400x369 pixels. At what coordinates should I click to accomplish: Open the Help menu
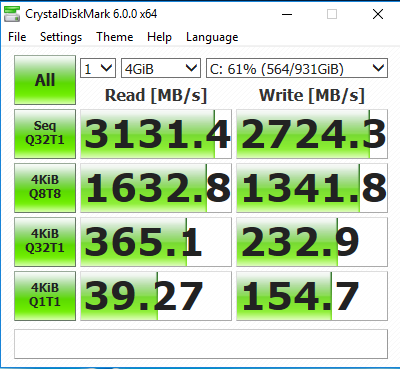click(x=159, y=37)
